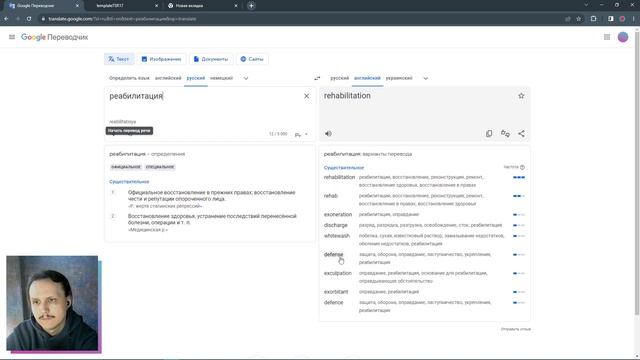The image size is (640, 360).
Task: Select the discharge translation variant
Action: pos(336,225)
